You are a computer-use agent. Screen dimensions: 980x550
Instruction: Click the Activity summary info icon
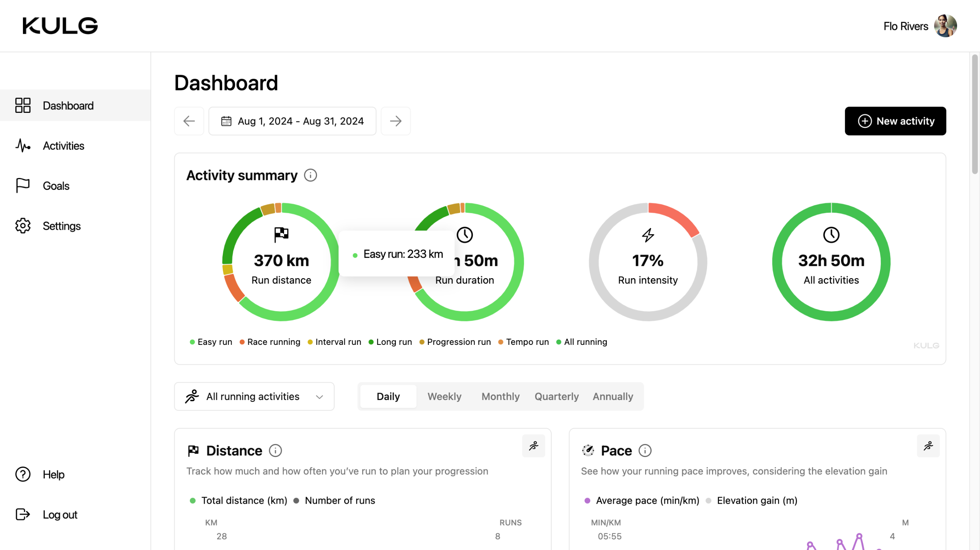[310, 175]
